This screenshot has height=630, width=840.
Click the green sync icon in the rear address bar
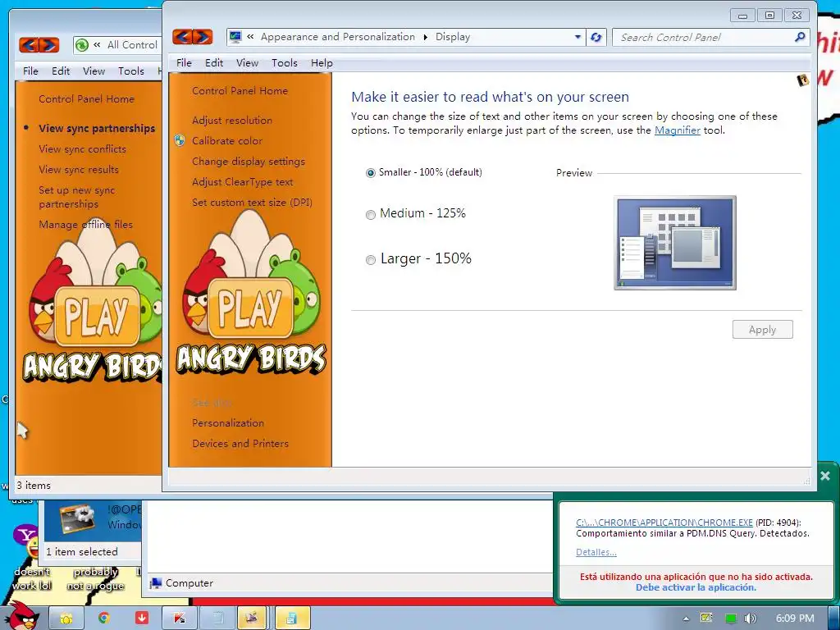click(81, 45)
